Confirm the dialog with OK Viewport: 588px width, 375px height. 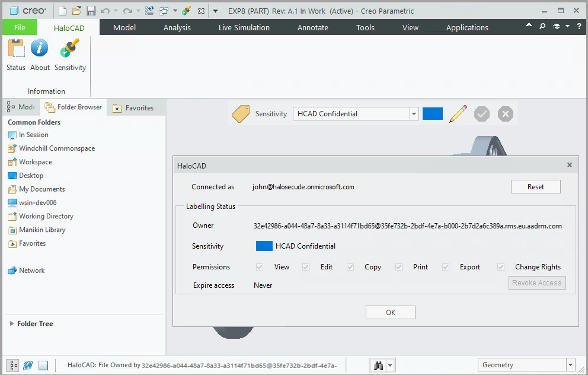(x=390, y=312)
